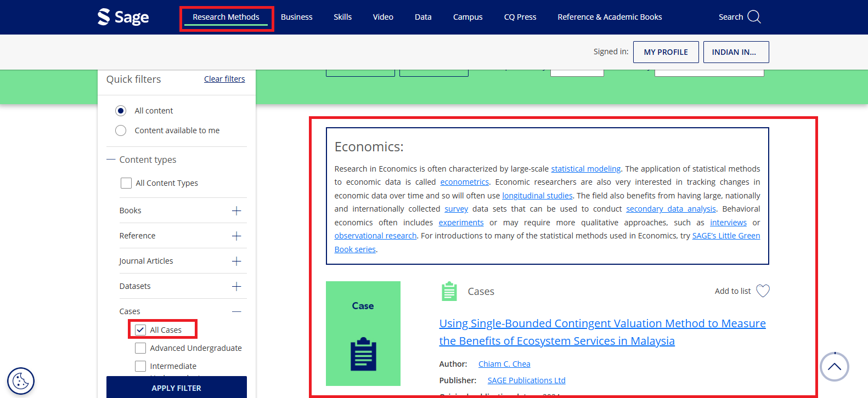Collapse the Cases filter section
The width and height of the screenshot is (868, 398).
(x=236, y=312)
